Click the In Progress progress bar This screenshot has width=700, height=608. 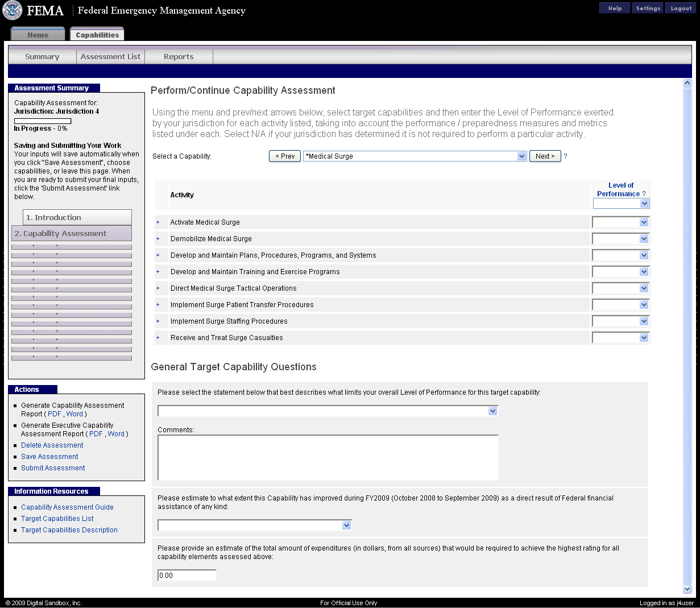[43, 121]
